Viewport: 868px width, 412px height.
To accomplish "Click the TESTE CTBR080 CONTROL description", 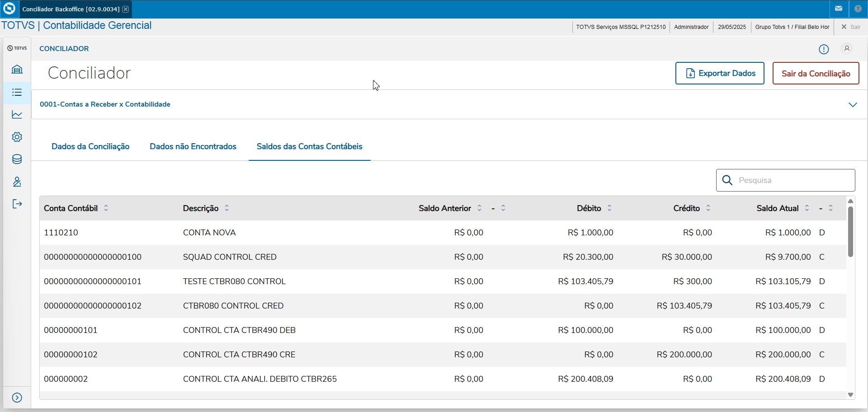I will pyautogui.click(x=234, y=281).
